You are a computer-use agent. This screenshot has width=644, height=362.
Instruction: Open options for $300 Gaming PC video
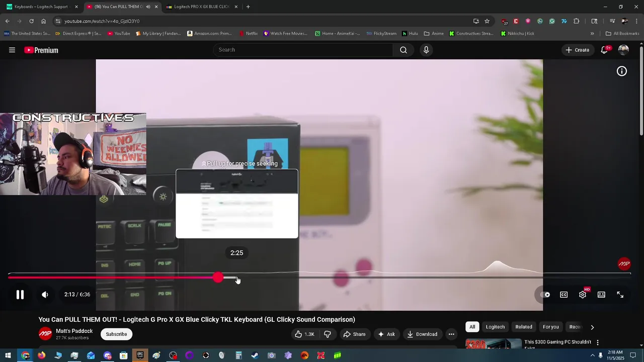598,342
